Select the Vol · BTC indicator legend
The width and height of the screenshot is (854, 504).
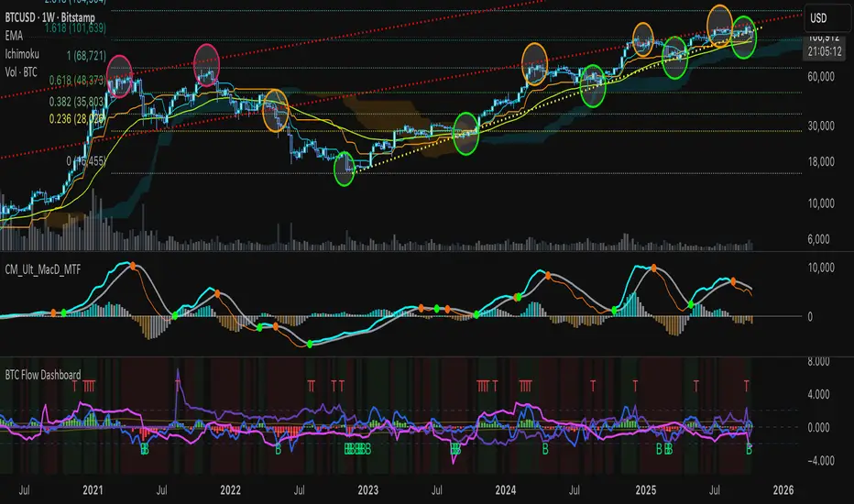pos(21,71)
